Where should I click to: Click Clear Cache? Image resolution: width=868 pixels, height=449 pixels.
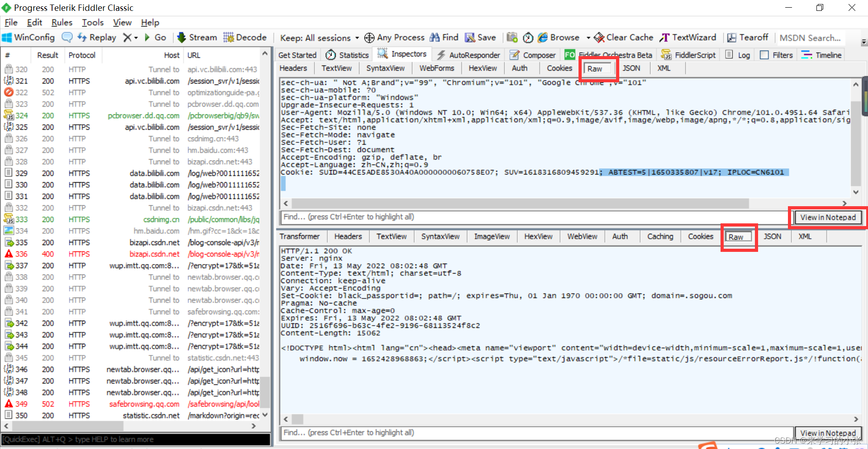point(624,38)
